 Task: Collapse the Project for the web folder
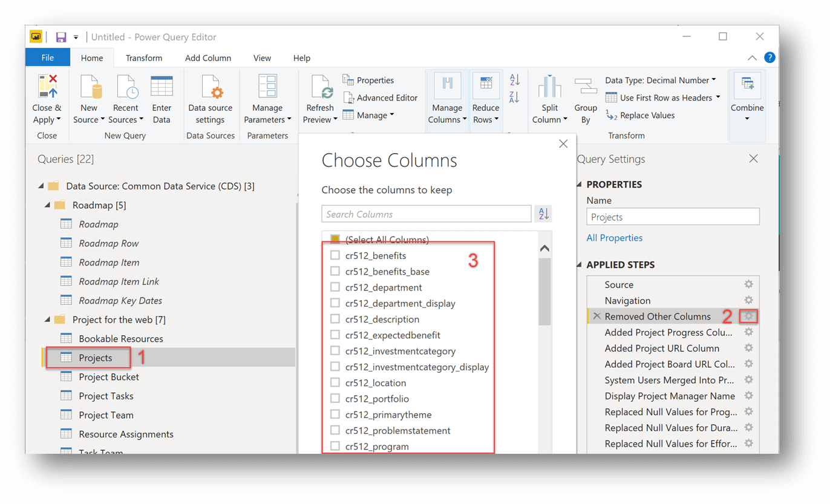[x=48, y=319]
